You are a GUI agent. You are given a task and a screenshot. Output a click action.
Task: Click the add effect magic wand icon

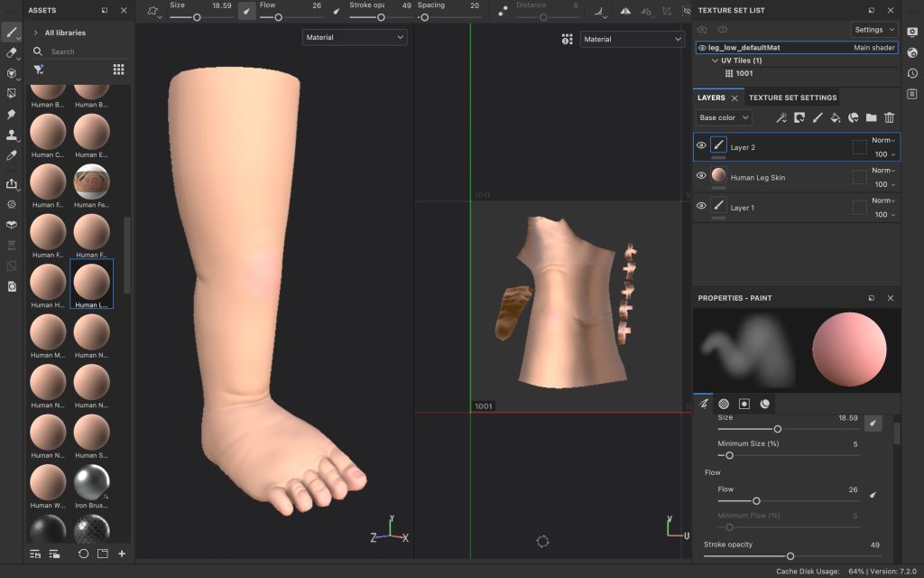tap(781, 118)
